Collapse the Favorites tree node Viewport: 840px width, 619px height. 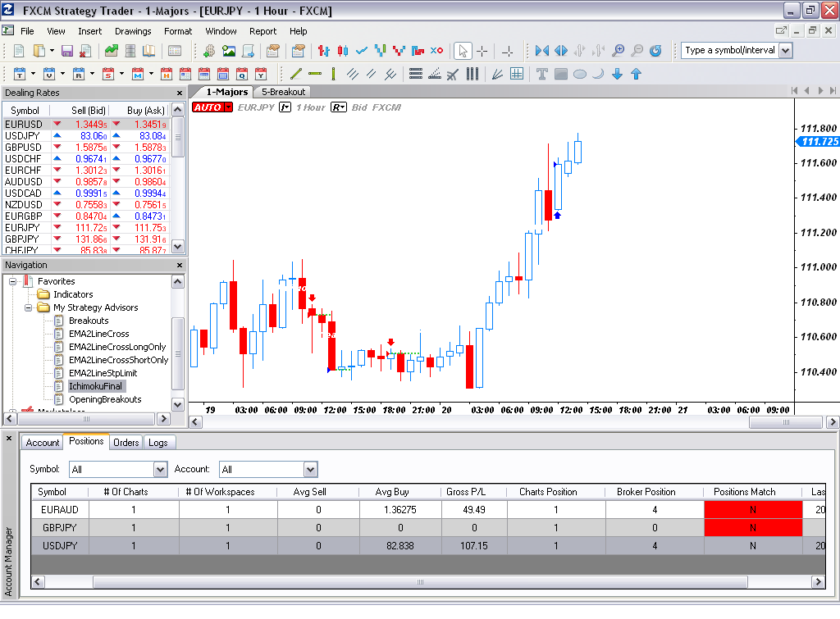point(13,281)
